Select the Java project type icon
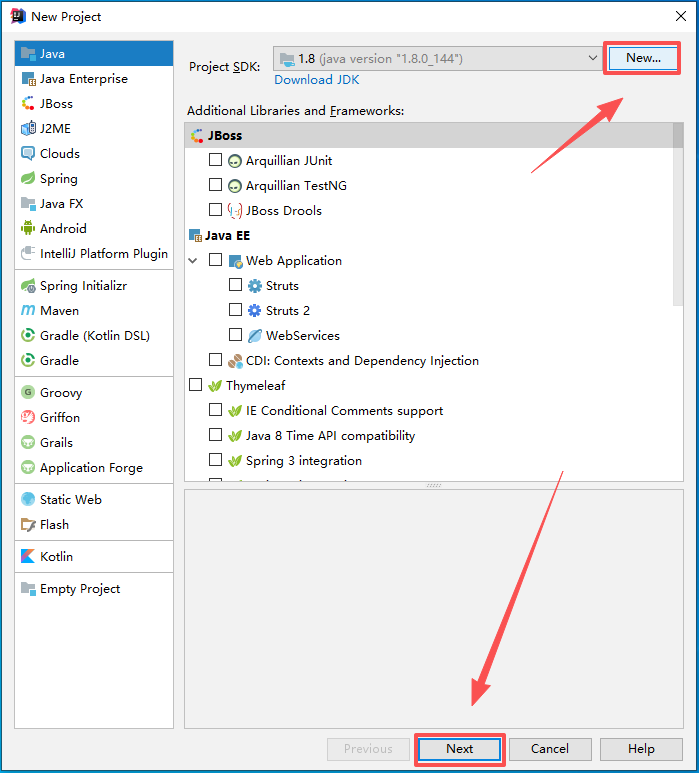The image size is (699, 773). (28, 54)
